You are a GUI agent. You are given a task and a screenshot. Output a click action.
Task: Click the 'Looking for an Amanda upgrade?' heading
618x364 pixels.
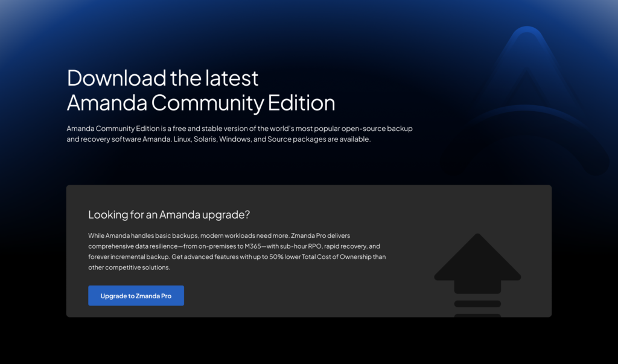(168, 214)
